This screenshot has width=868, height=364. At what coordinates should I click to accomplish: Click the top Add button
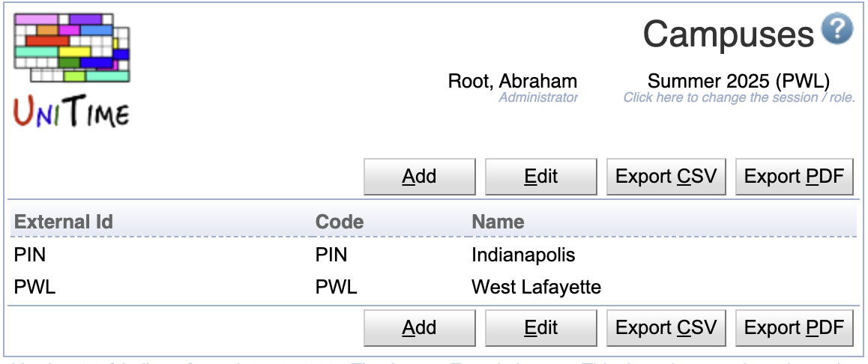point(420,177)
